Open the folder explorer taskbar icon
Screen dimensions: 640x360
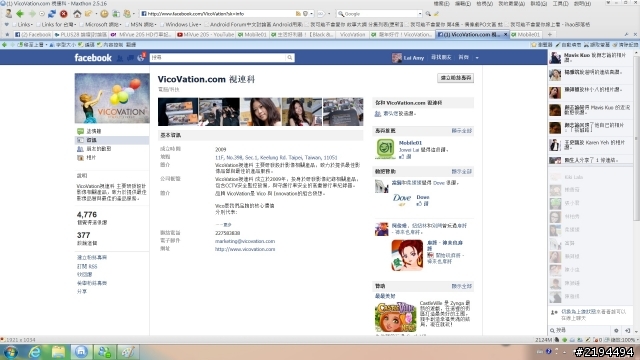[58, 352]
